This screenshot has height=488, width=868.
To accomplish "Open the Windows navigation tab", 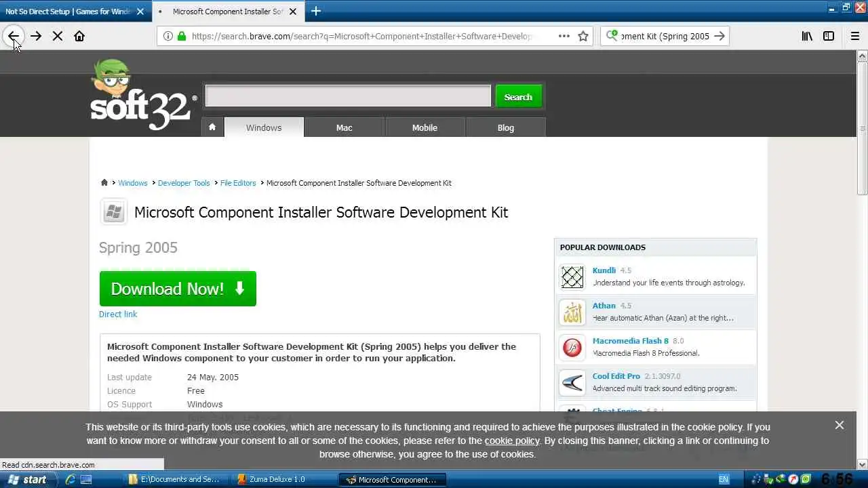I will [264, 127].
